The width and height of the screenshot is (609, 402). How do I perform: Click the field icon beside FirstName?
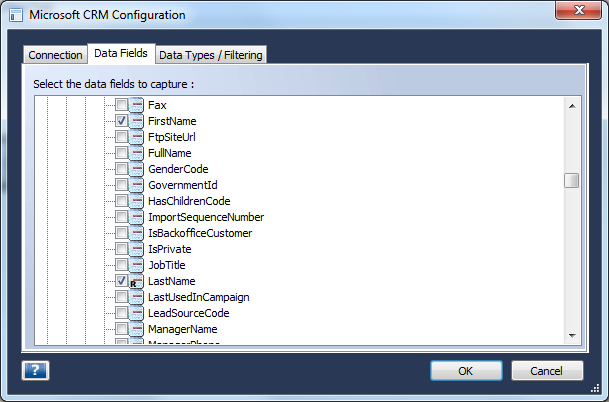[x=136, y=121]
